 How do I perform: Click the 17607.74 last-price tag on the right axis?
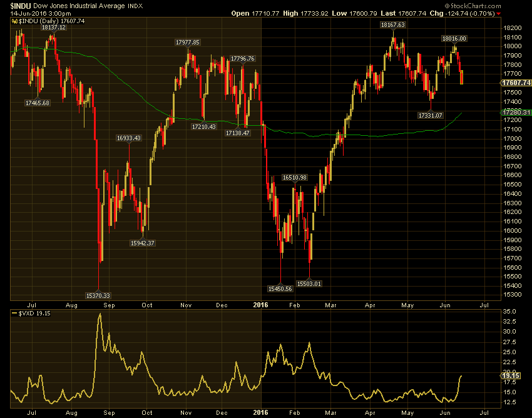click(516, 83)
